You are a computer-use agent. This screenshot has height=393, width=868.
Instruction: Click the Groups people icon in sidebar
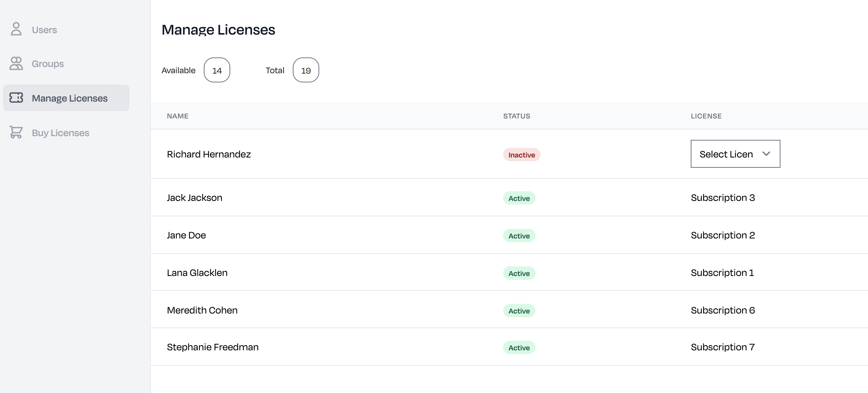point(16,63)
